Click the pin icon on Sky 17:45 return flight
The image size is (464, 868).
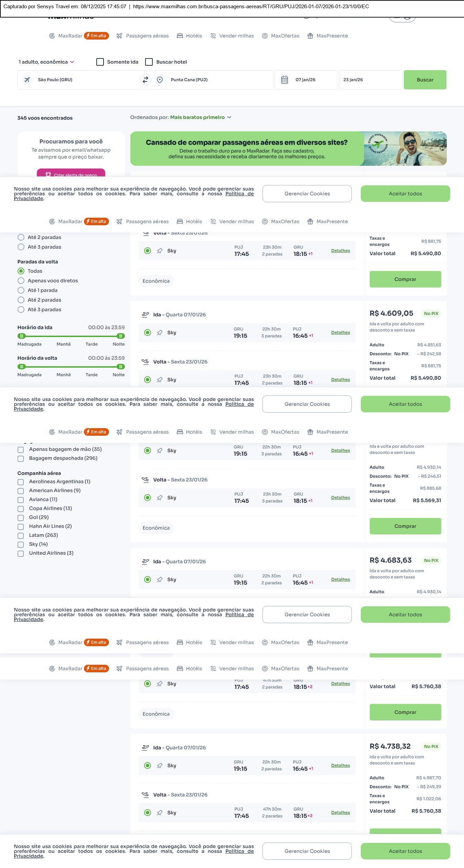(160, 251)
